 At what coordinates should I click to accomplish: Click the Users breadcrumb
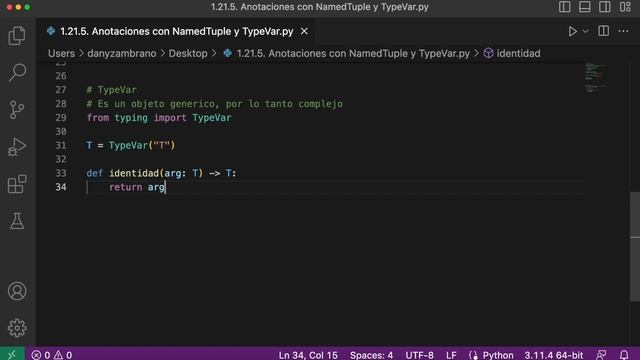coord(61,53)
